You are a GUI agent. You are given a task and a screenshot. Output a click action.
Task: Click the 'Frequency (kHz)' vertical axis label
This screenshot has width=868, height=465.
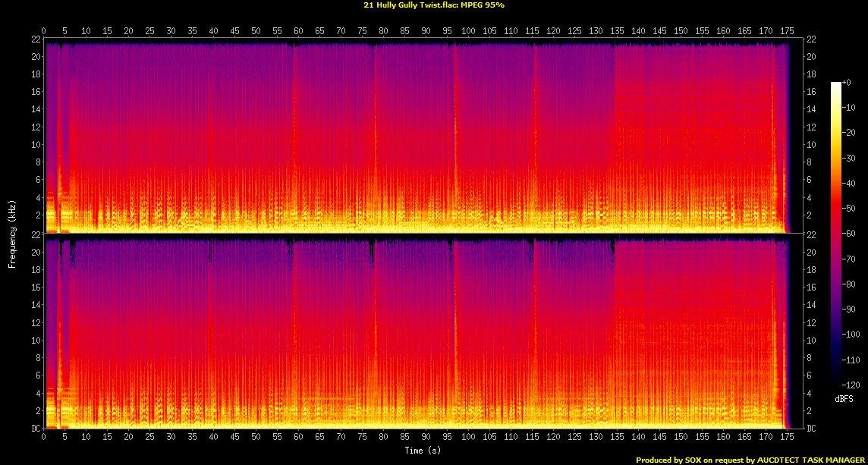[x=12, y=233]
